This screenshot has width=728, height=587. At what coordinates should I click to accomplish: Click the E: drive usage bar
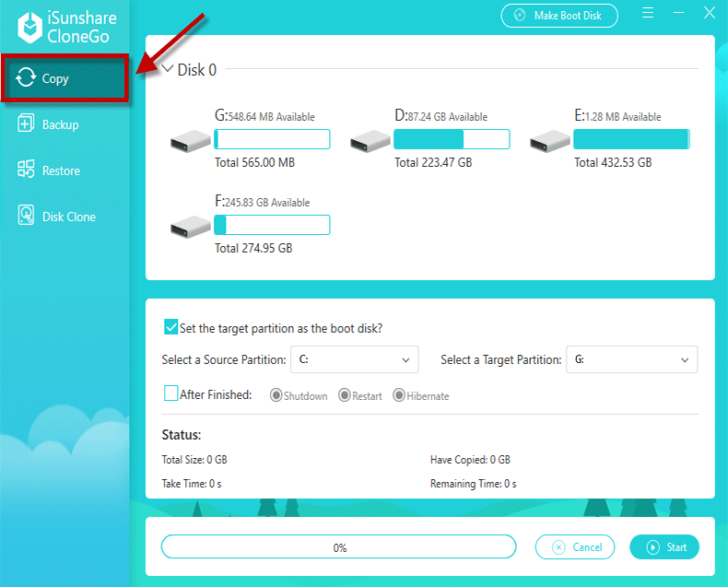pos(631,139)
